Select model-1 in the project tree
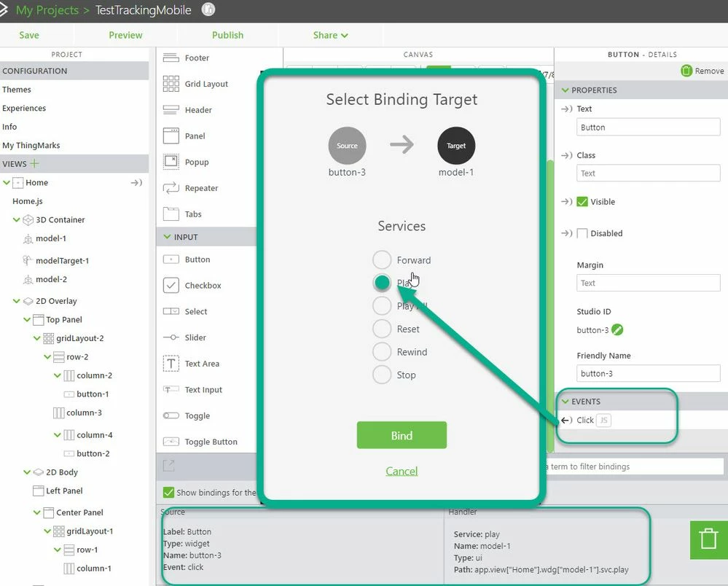Screen dimensions: 728x586 coord(51,238)
